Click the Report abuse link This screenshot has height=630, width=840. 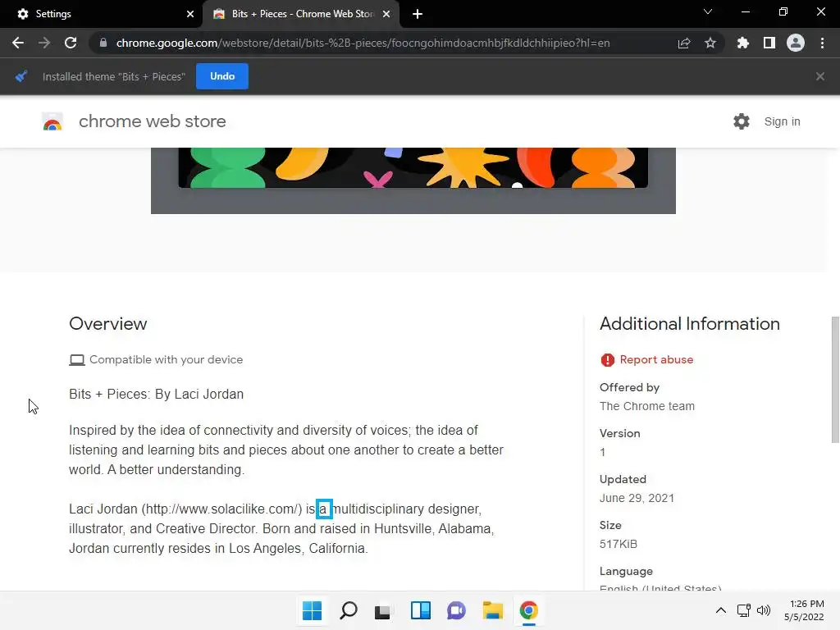pyautogui.click(x=656, y=359)
